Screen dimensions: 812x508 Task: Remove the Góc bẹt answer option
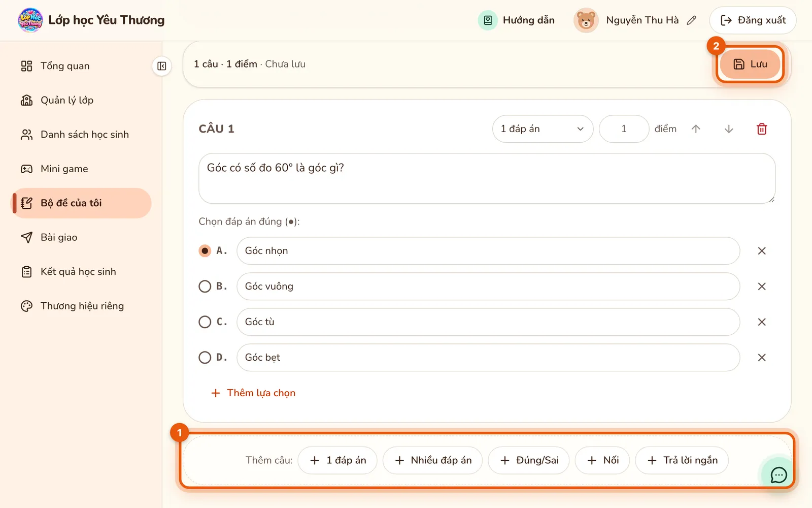click(x=762, y=358)
